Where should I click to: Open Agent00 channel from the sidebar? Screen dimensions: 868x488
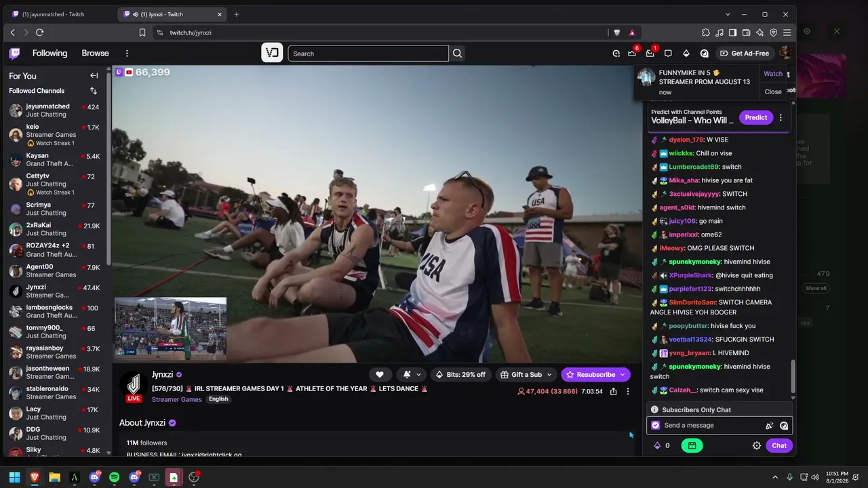click(54, 271)
